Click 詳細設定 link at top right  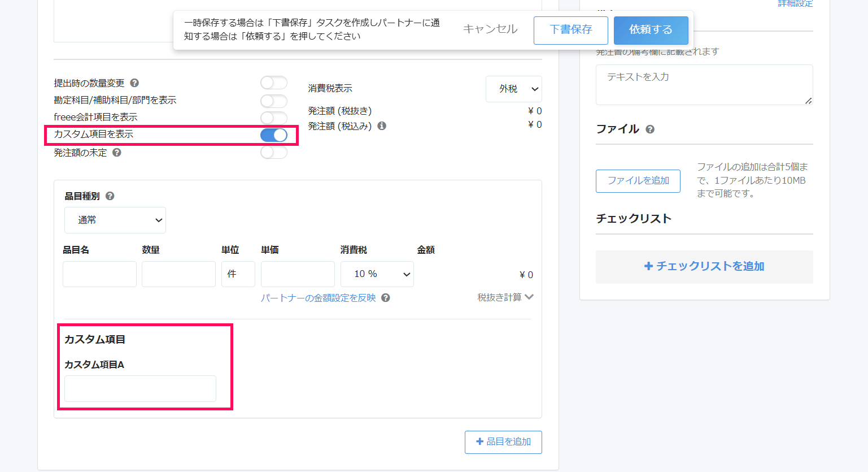tap(795, 3)
